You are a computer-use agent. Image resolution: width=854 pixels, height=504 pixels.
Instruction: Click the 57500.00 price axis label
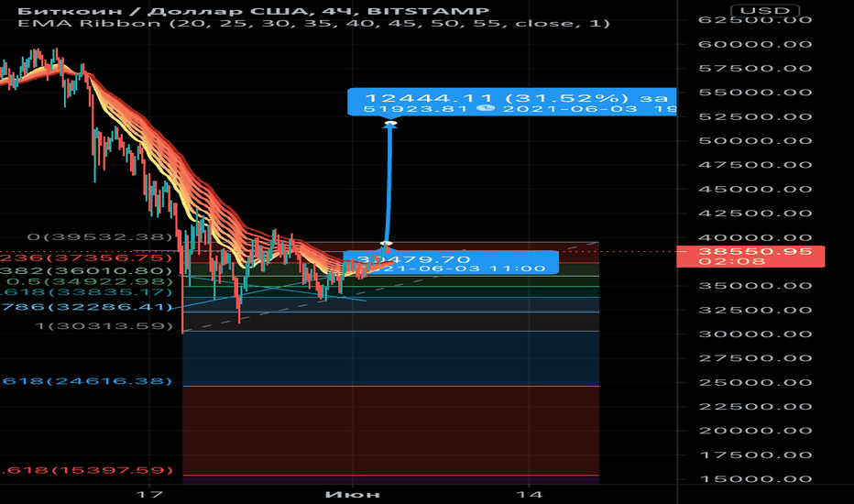[x=755, y=68]
